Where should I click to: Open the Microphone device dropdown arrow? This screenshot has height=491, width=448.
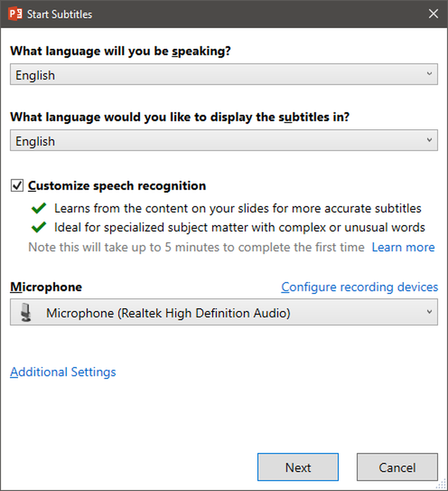coord(429,312)
